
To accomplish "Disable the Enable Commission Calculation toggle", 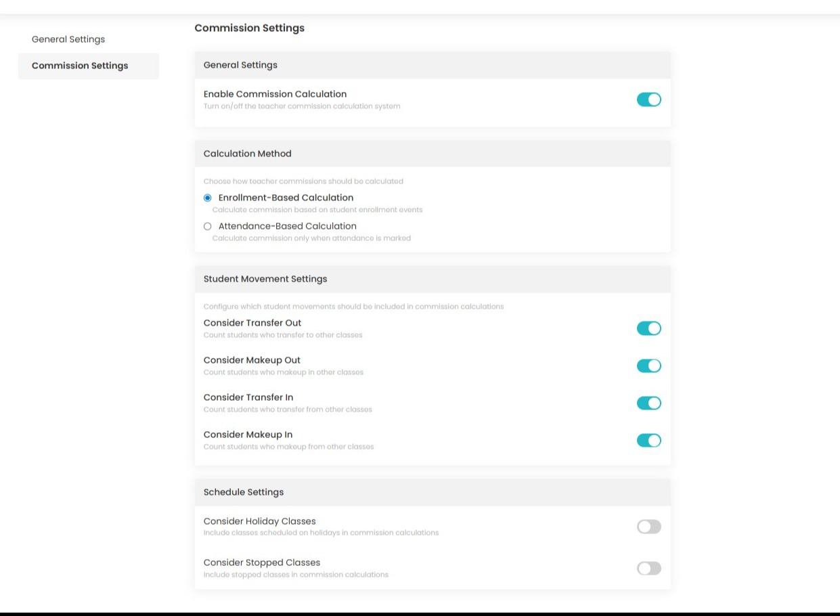I will tap(648, 100).
